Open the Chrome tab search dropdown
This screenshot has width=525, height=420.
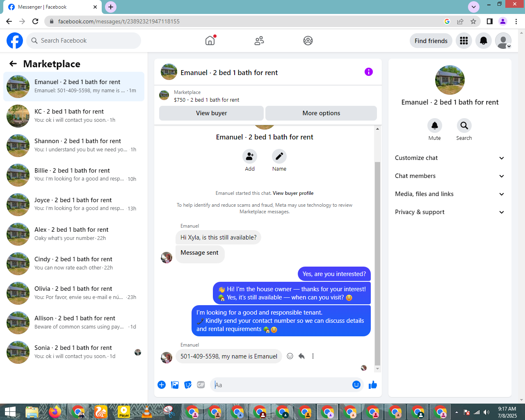pos(474,7)
